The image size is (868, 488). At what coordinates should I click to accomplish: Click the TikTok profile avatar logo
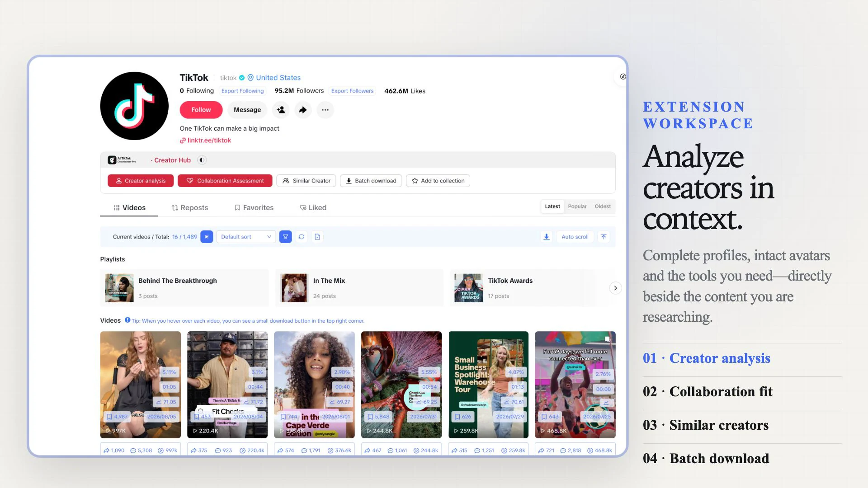coord(134,106)
